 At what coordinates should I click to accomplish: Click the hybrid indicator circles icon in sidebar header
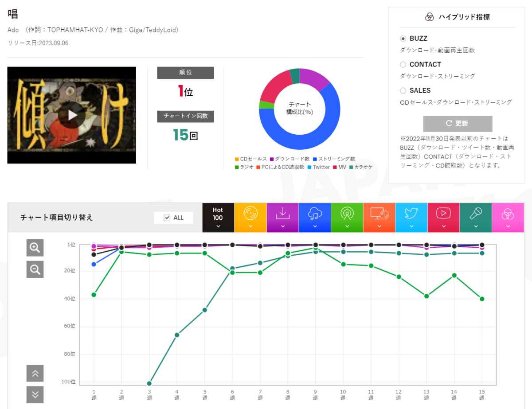(x=429, y=17)
